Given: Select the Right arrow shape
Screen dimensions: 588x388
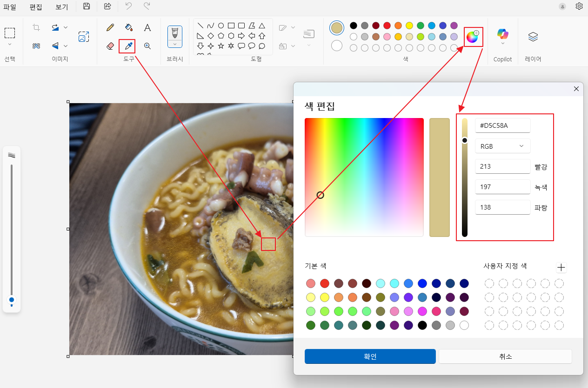Looking at the screenshot, I should coord(241,36).
